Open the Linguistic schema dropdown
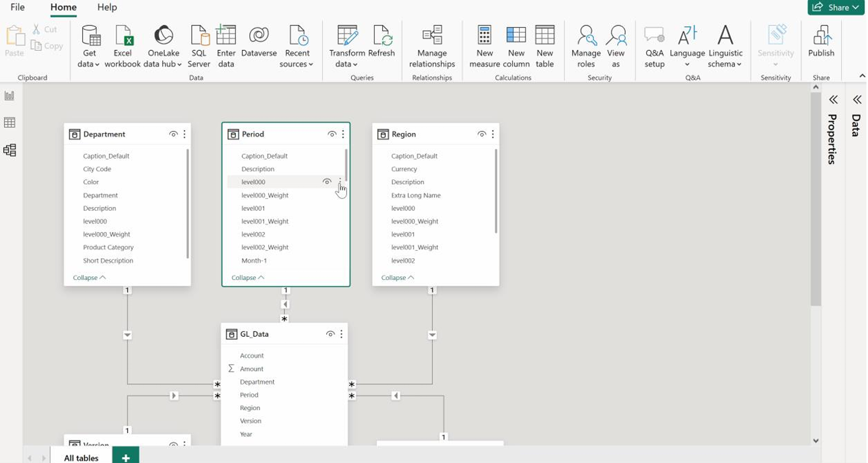Image resolution: width=868 pixels, height=463 pixels. click(x=725, y=47)
